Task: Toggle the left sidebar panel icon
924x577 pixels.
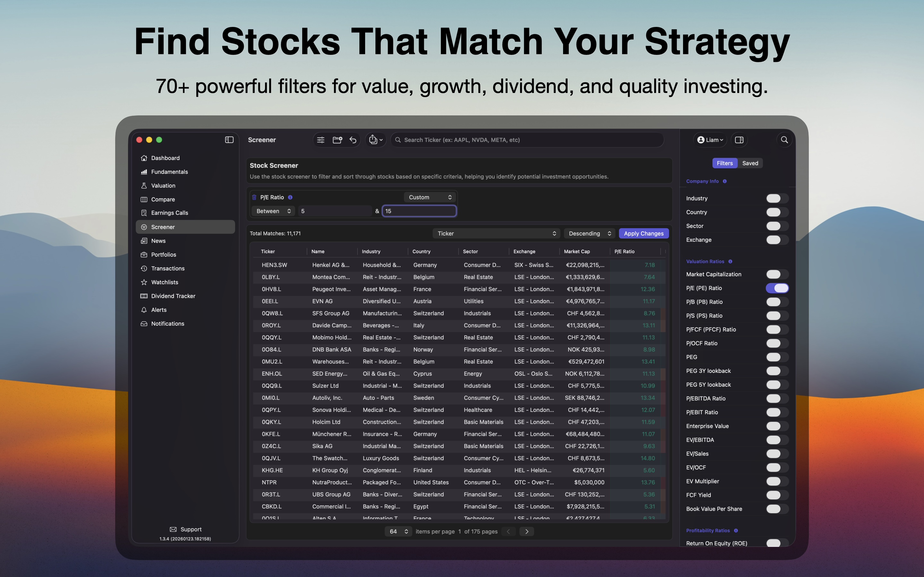Action: coord(229,140)
